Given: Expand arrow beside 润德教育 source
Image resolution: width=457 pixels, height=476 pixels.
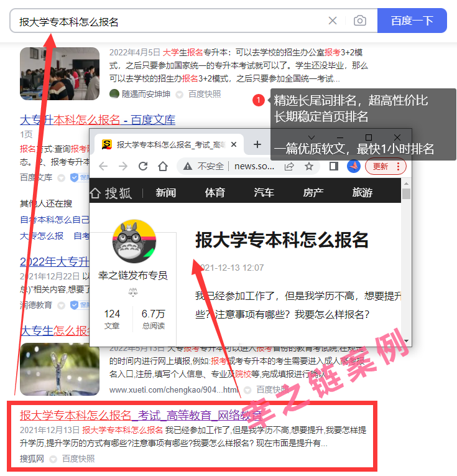Looking at the screenshot, I should click(62, 306).
